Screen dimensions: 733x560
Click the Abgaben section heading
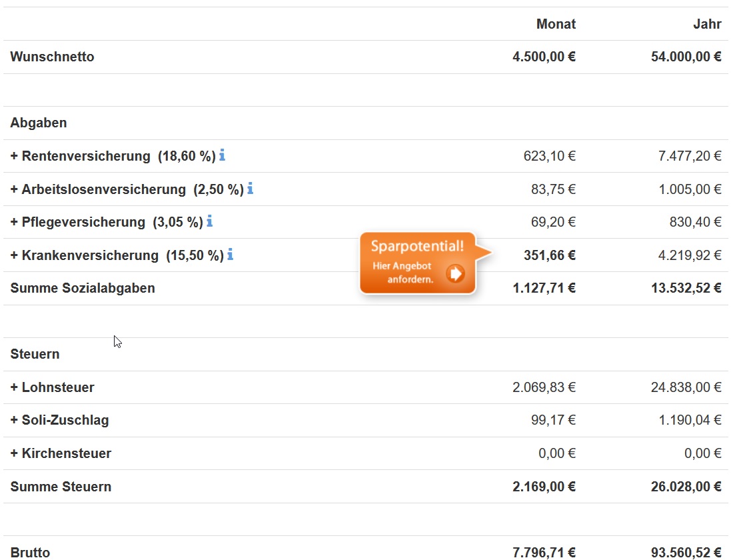coord(39,123)
